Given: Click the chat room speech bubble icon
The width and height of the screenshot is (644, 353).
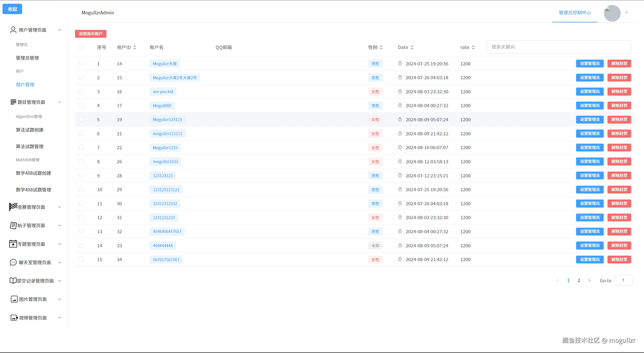Looking at the screenshot, I should [13, 262].
